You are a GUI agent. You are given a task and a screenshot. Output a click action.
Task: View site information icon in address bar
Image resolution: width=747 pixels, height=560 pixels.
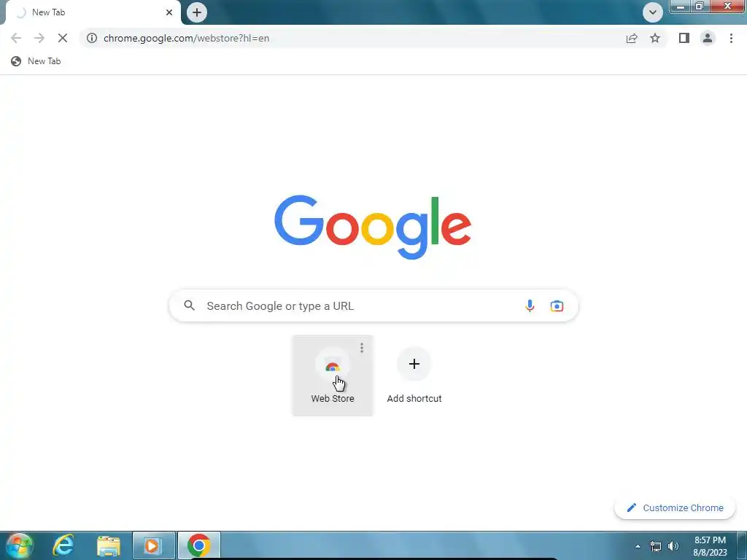[x=92, y=38]
